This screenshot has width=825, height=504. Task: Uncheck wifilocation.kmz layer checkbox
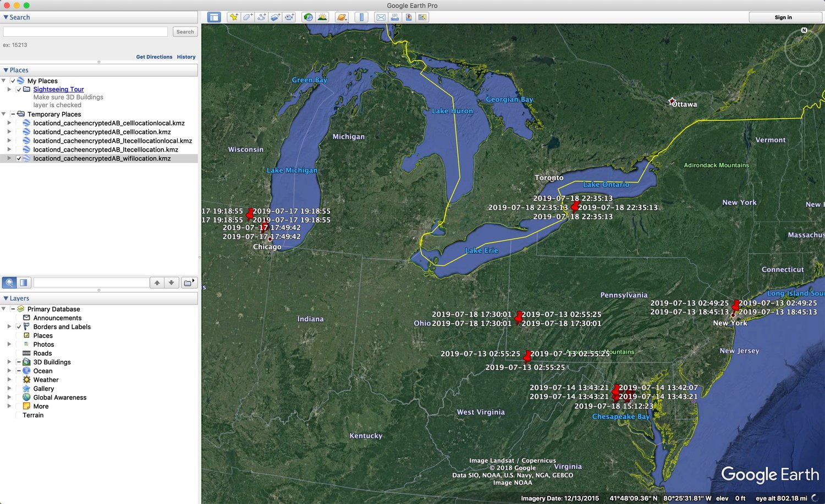[19, 158]
